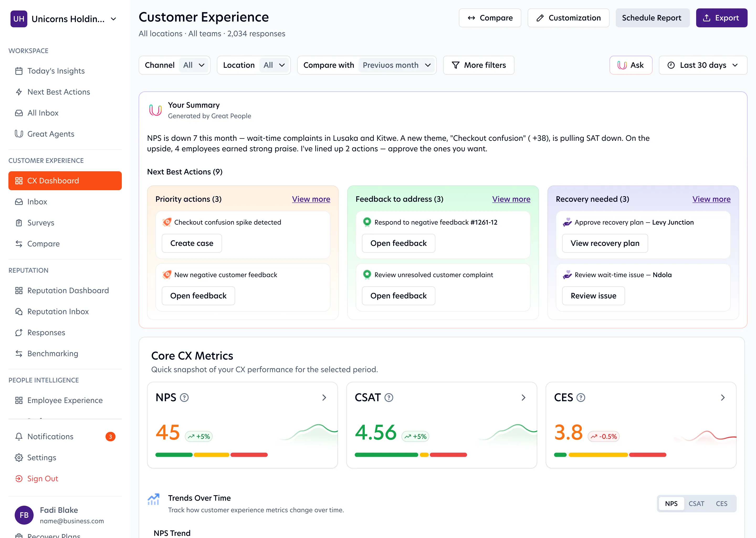Screen dimensions: 756x538
Task: Click the FB user avatar
Action: point(24,515)
